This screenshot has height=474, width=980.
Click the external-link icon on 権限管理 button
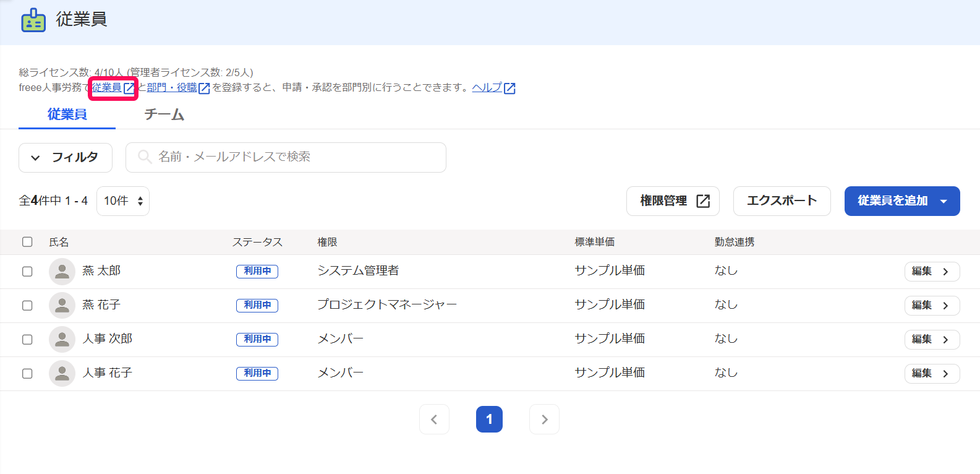click(x=703, y=201)
